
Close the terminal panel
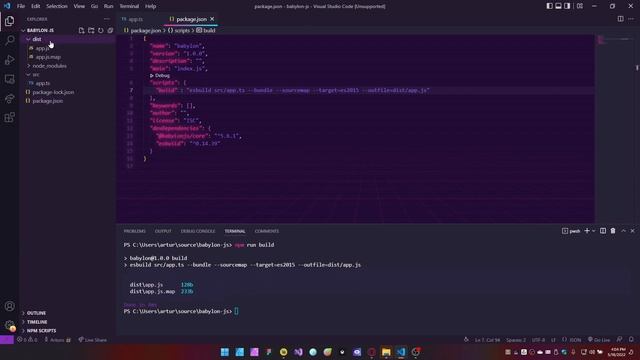tap(633, 231)
